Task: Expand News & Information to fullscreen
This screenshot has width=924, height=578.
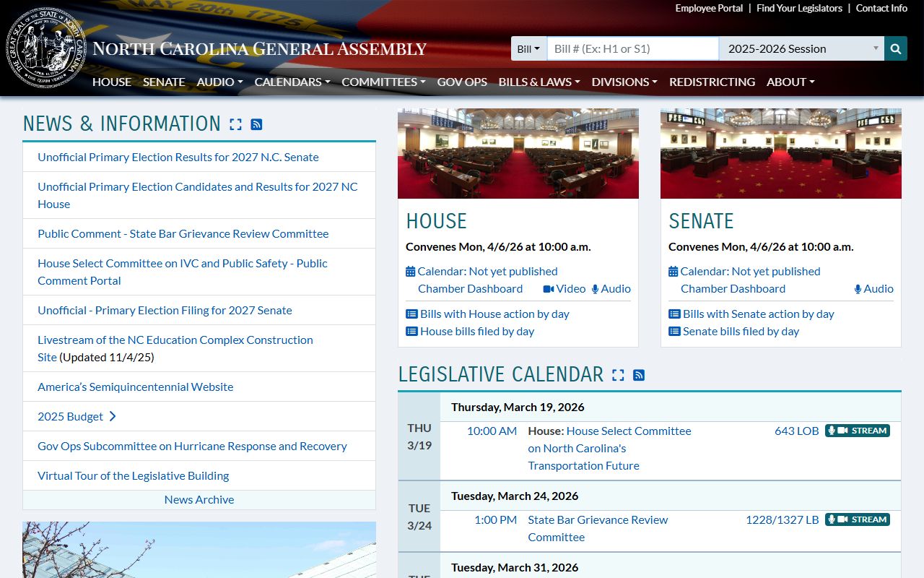Action: click(235, 124)
